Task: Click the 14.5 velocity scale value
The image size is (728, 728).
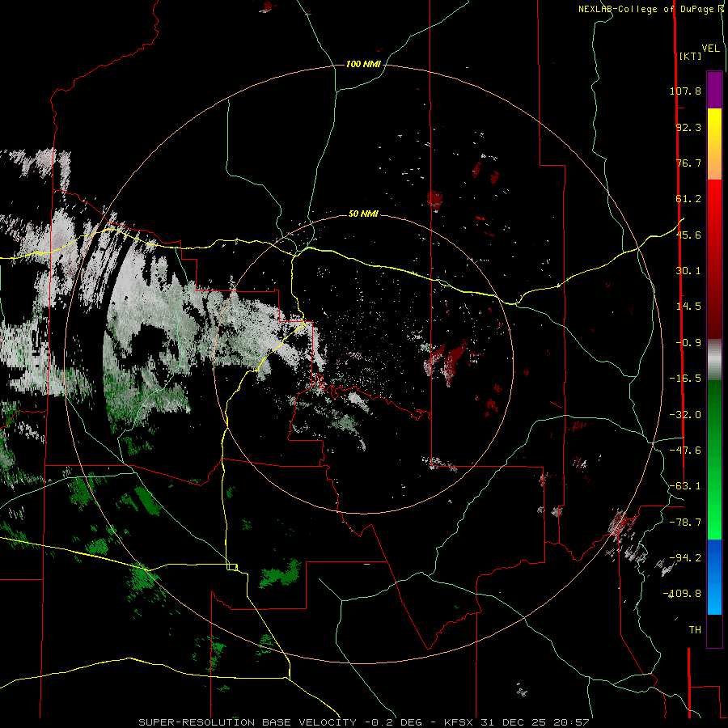Action: (688, 307)
